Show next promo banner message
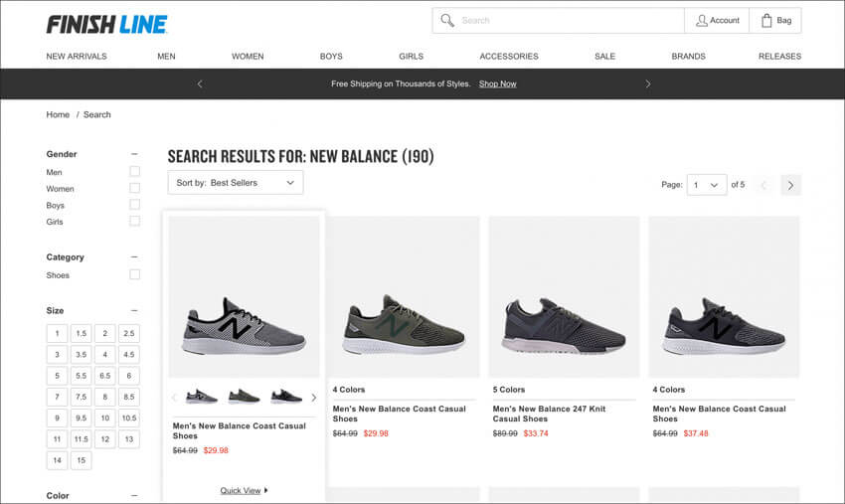Screen dimensions: 845x504 (x=648, y=84)
